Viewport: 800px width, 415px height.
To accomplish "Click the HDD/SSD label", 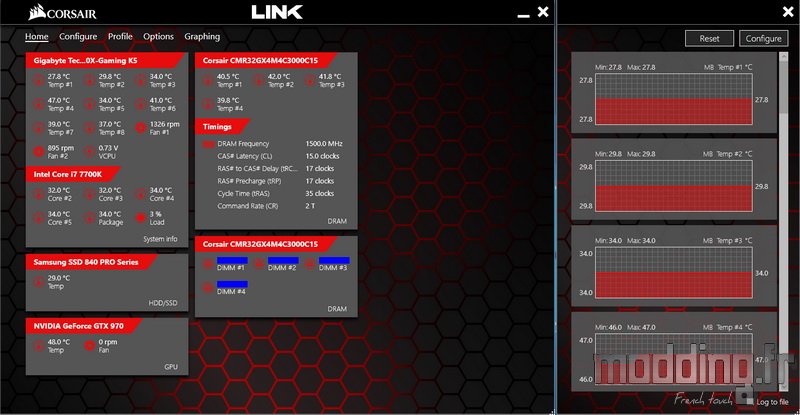I will tap(163, 303).
